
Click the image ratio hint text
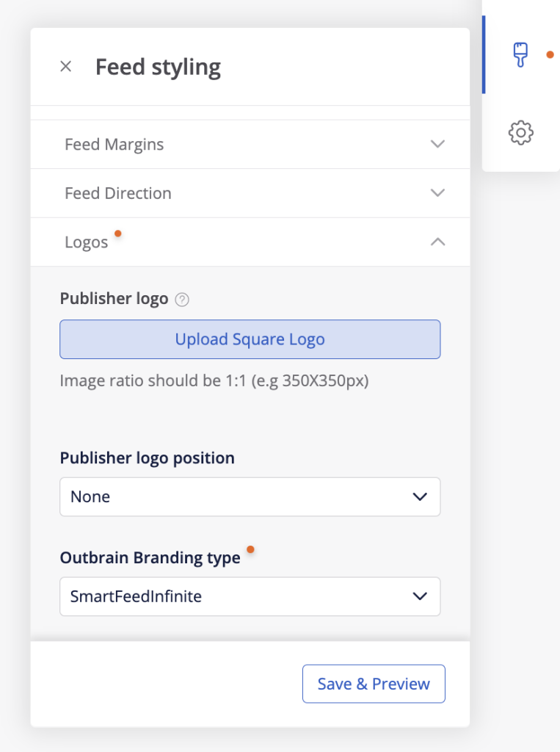click(x=214, y=380)
